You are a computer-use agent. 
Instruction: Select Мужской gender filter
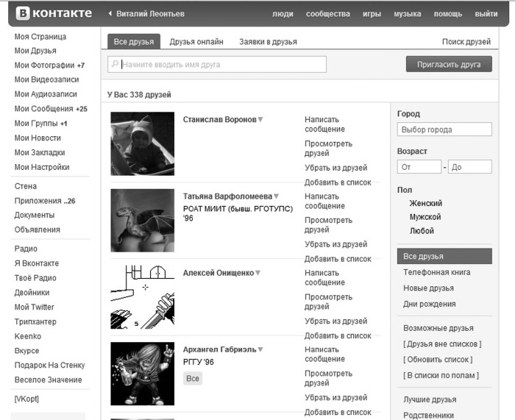(425, 217)
